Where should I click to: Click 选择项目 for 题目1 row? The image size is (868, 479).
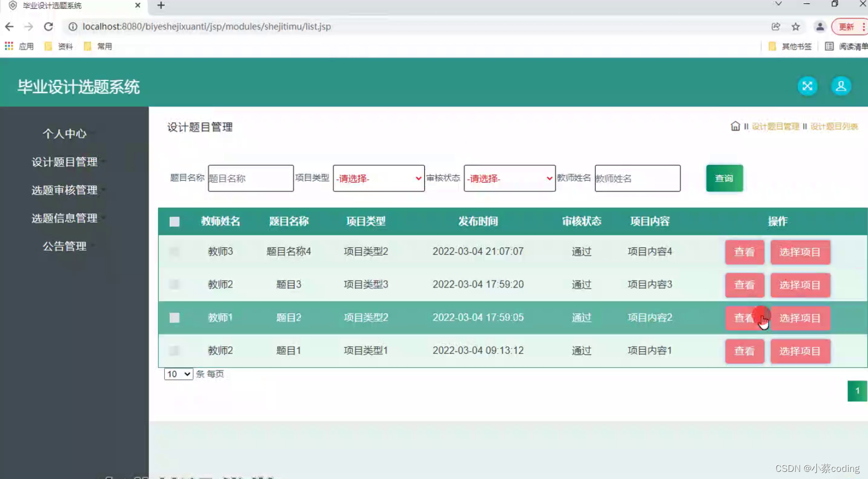click(x=800, y=351)
